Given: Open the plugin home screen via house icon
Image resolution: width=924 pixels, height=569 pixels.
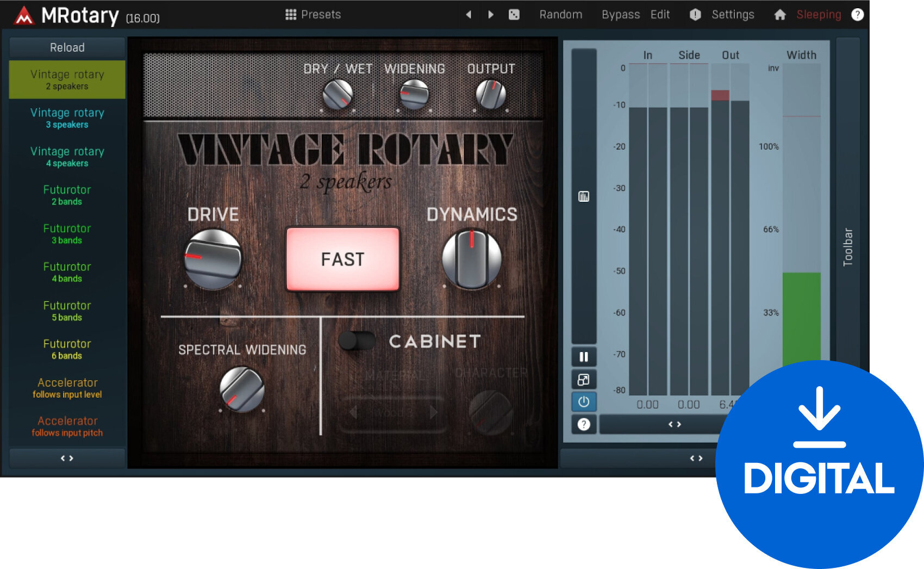Looking at the screenshot, I should [781, 15].
